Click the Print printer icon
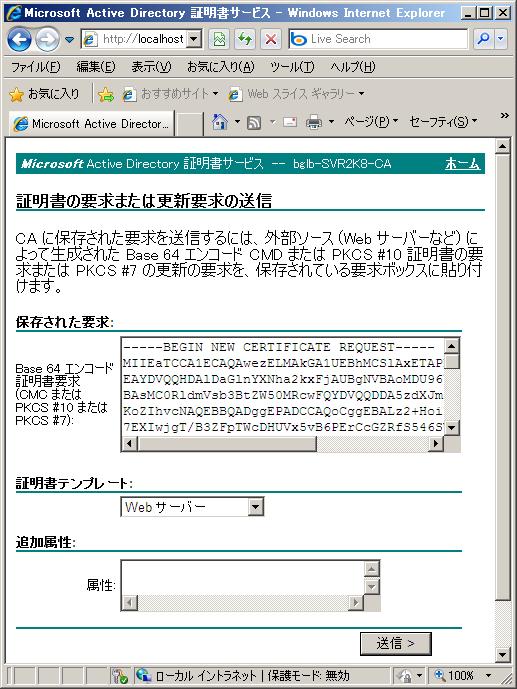The width and height of the screenshot is (517, 689). (314, 122)
